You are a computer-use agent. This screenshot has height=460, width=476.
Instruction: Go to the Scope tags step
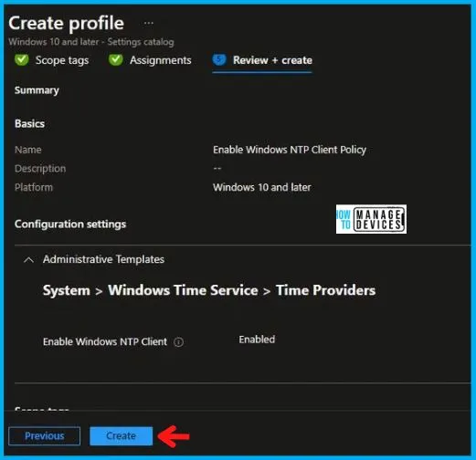(x=62, y=60)
